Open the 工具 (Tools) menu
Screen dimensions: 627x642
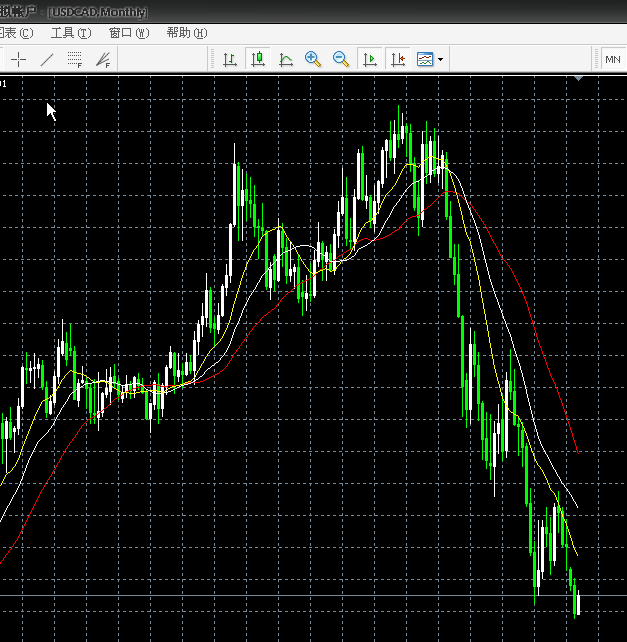click(x=70, y=33)
